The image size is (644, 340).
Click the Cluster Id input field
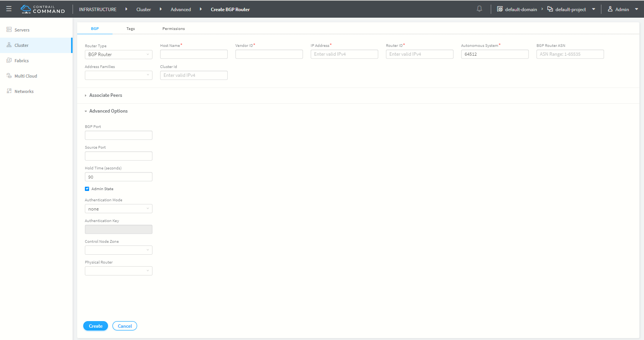click(194, 75)
